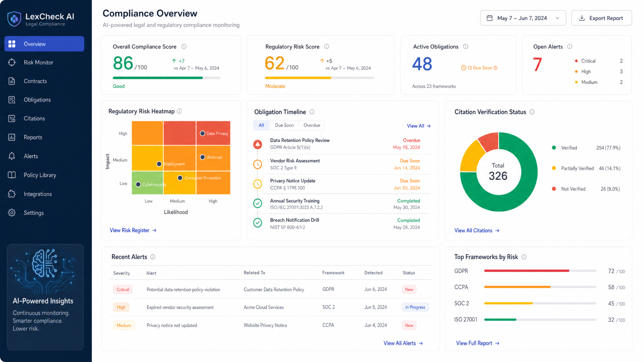This screenshot has width=644, height=362.
Task: Click the download icon on Export Report
Action: click(582, 18)
